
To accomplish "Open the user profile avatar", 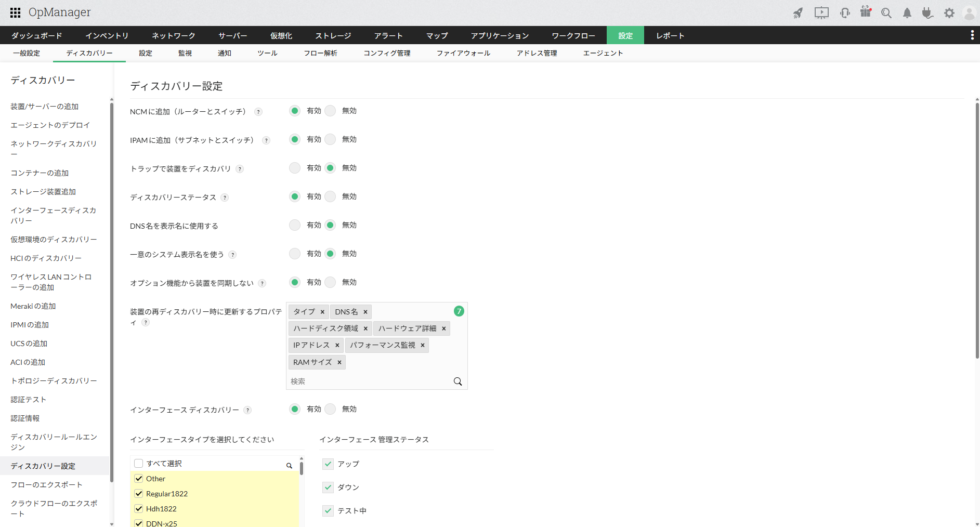I will pos(970,13).
